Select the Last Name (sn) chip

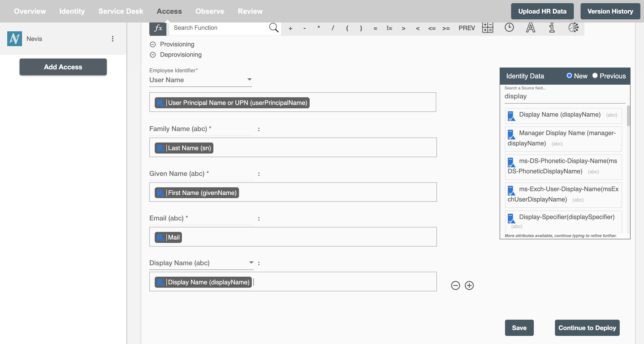tap(184, 148)
